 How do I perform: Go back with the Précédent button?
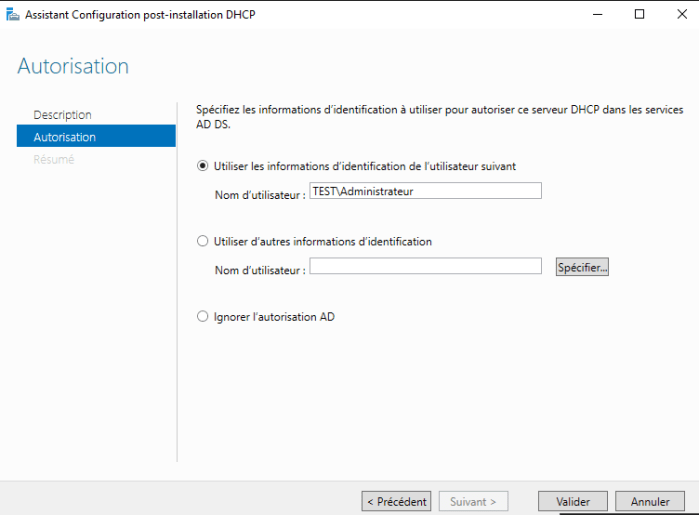396,501
